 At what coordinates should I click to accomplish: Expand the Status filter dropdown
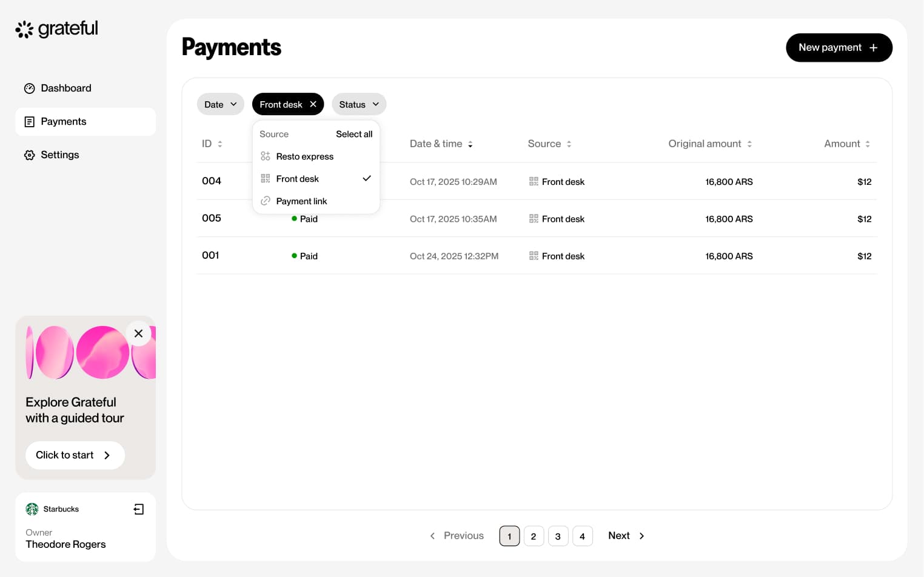click(x=358, y=104)
